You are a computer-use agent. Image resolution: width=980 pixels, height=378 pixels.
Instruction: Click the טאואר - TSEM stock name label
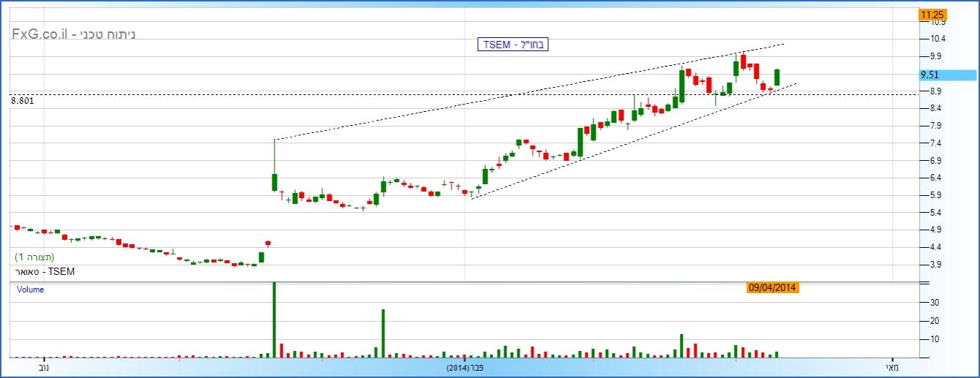tap(45, 272)
